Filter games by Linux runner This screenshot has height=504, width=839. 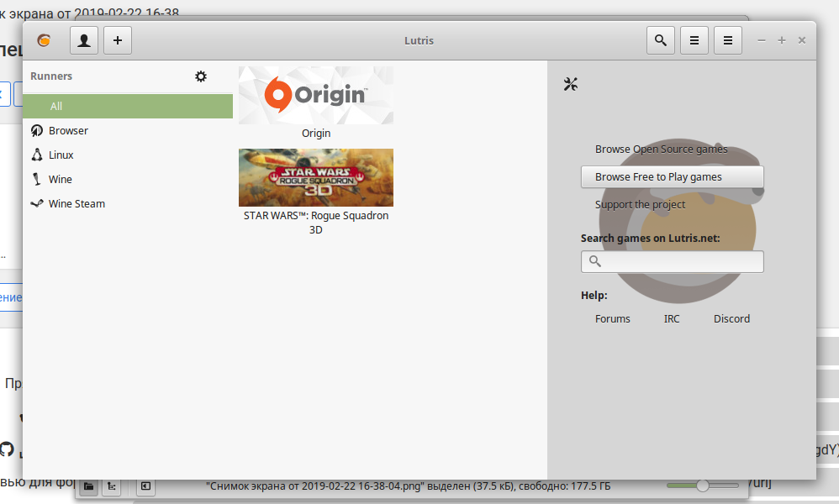(x=128, y=155)
